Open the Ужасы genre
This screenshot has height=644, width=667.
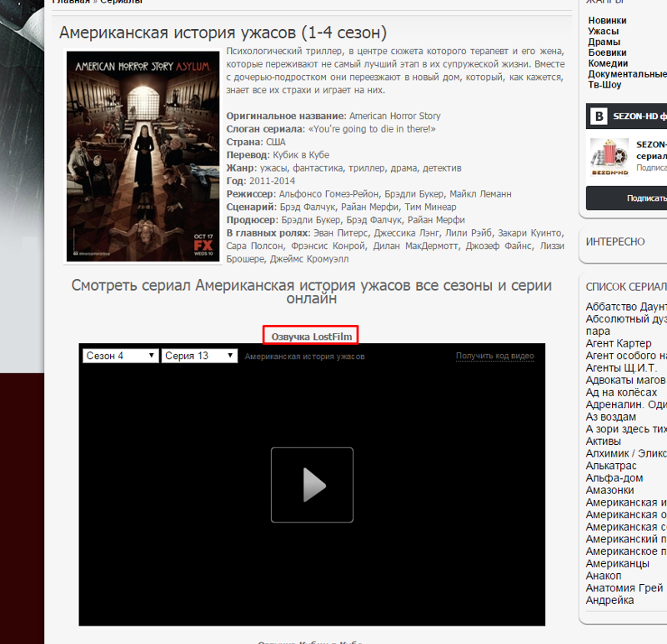click(x=603, y=31)
